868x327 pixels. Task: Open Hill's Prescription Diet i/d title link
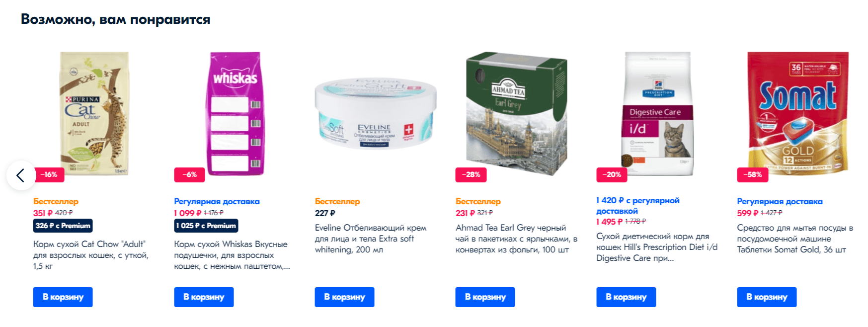tap(657, 247)
